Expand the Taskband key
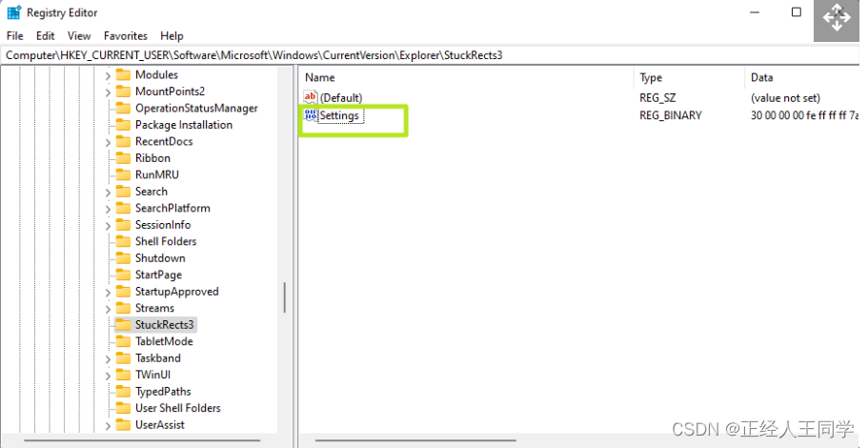 pos(108,359)
